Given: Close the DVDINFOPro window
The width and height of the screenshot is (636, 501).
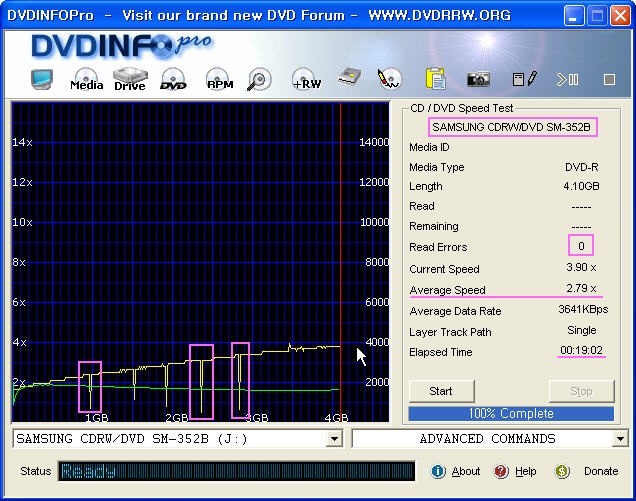Looking at the screenshot, I should tap(621, 16).
